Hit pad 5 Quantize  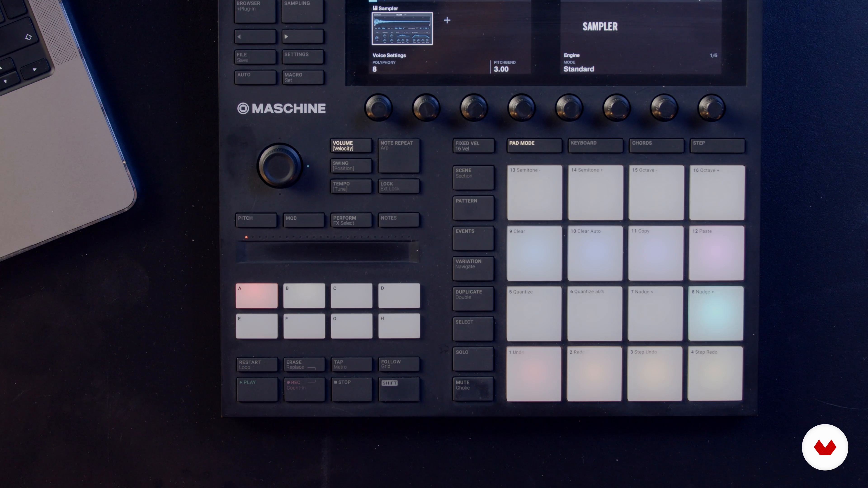[534, 314]
